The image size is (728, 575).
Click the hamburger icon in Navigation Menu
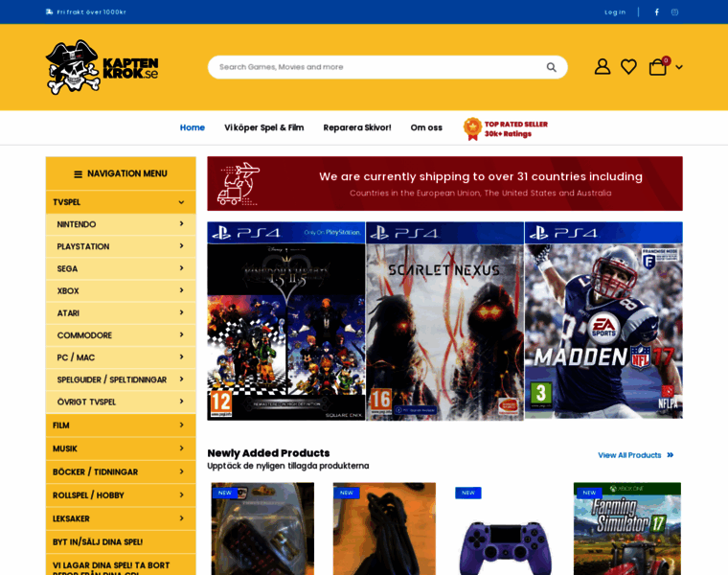[78, 174]
